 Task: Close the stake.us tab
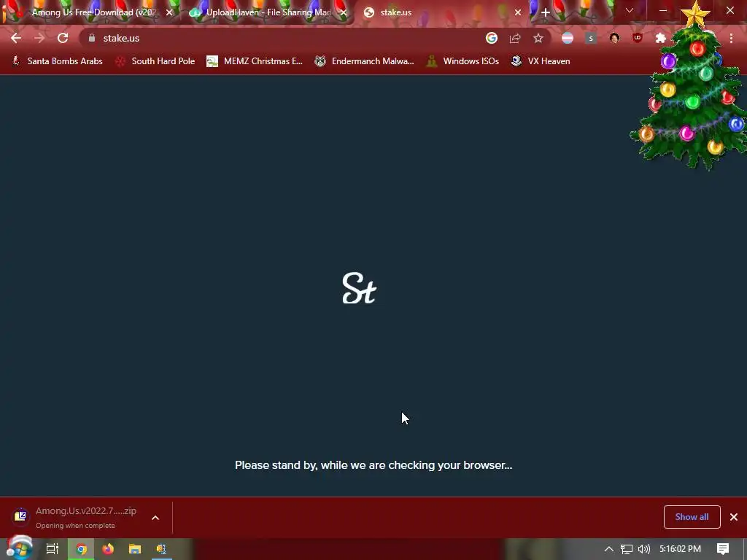pyautogui.click(x=518, y=12)
